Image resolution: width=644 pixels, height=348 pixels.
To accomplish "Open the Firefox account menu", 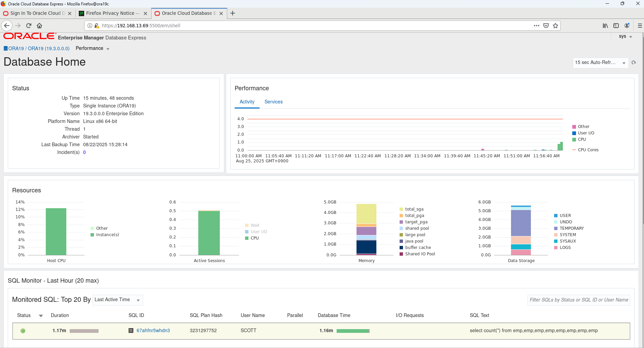I will pos(627,26).
